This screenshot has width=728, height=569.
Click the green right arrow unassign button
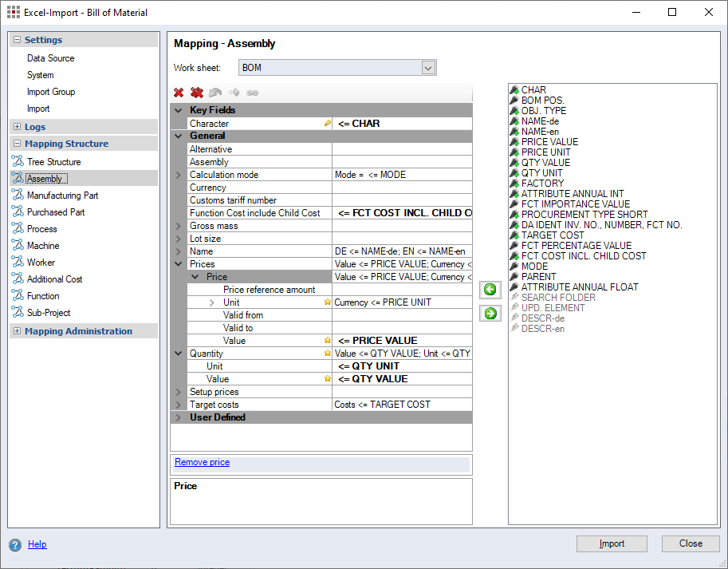(x=490, y=314)
